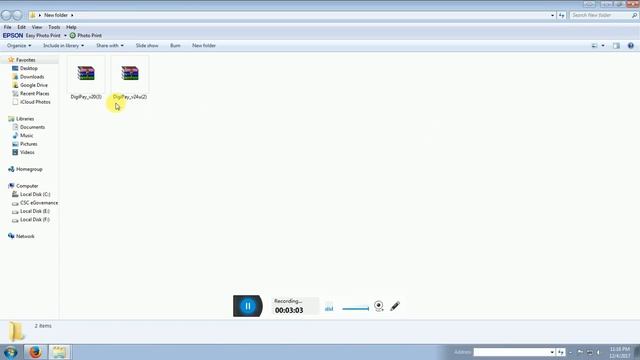
Task: Open the Help menu
Action: [71, 27]
